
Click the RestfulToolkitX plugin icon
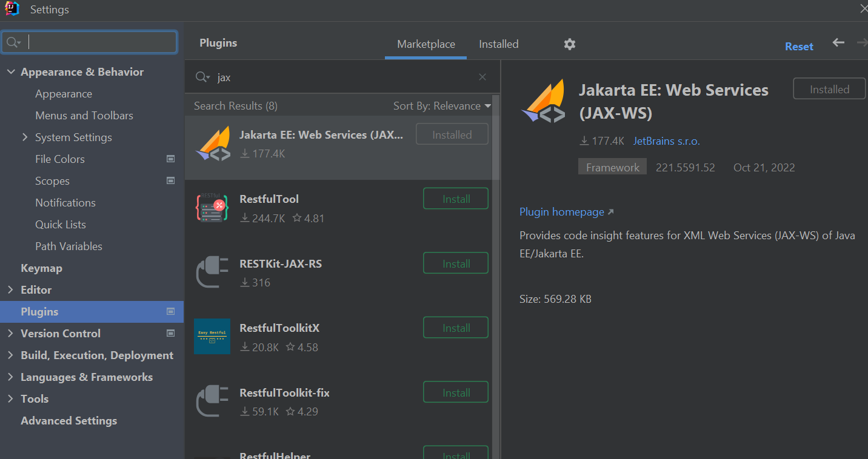coord(212,336)
